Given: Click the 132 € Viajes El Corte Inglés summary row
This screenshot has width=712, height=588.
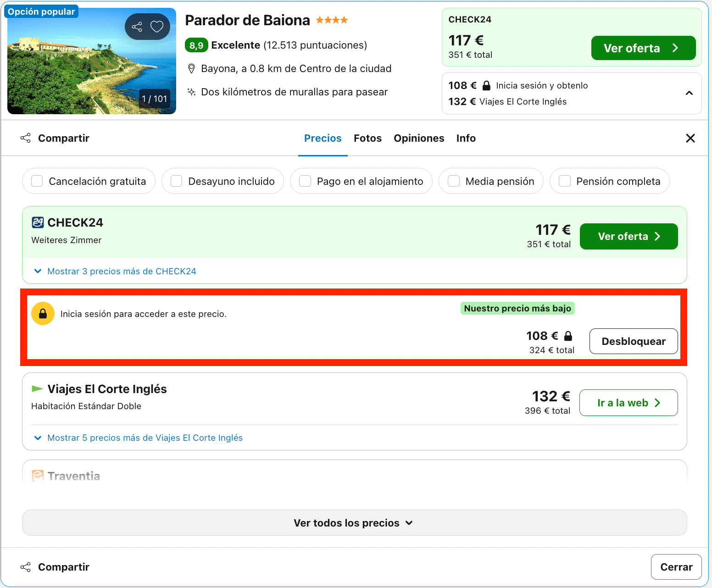Looking at the screenshot, I should coord(507,101).
